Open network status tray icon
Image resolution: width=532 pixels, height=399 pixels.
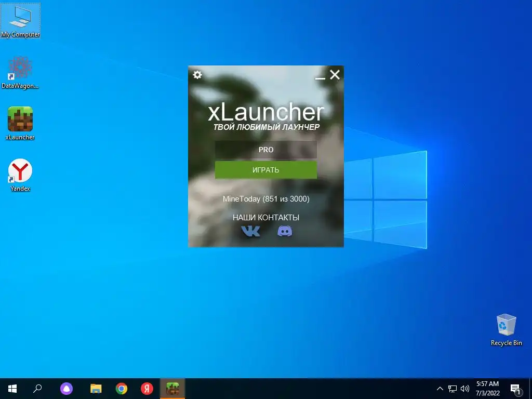pos(453,389)
